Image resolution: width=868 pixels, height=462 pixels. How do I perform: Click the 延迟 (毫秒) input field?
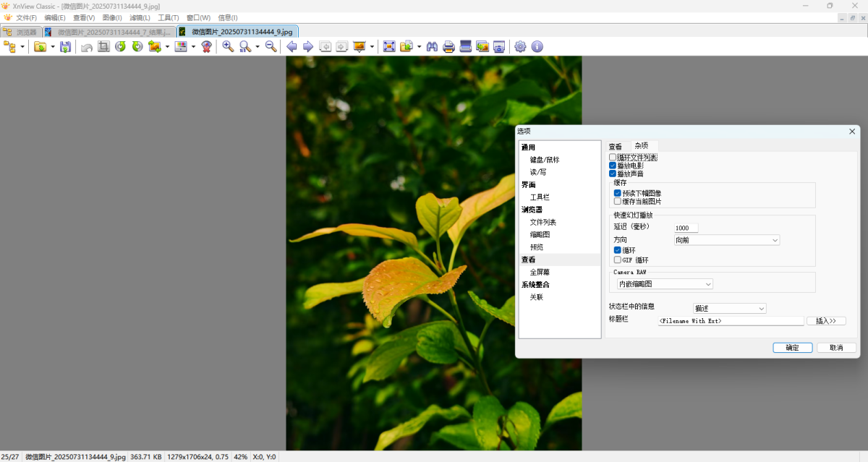pos(686,228)
